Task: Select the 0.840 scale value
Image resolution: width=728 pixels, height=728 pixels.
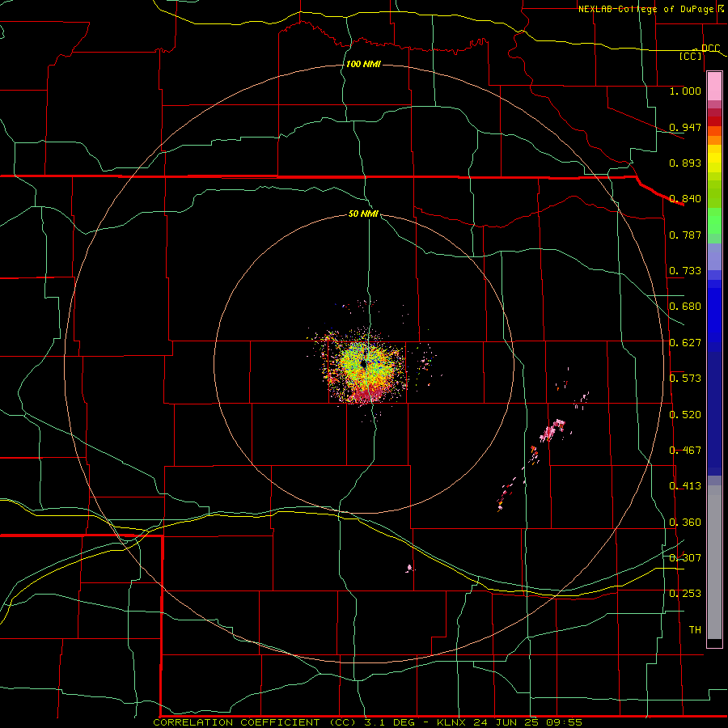Action: (x=685, y=199)
